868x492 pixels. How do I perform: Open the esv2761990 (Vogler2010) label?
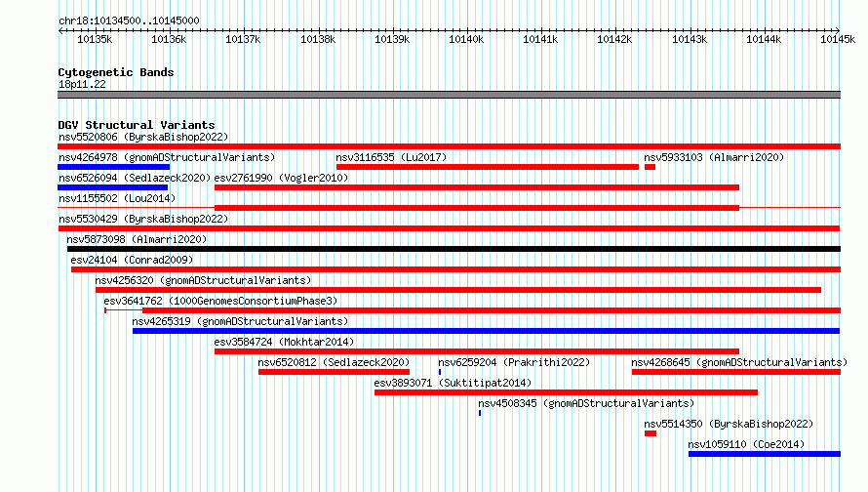(281, 178)
